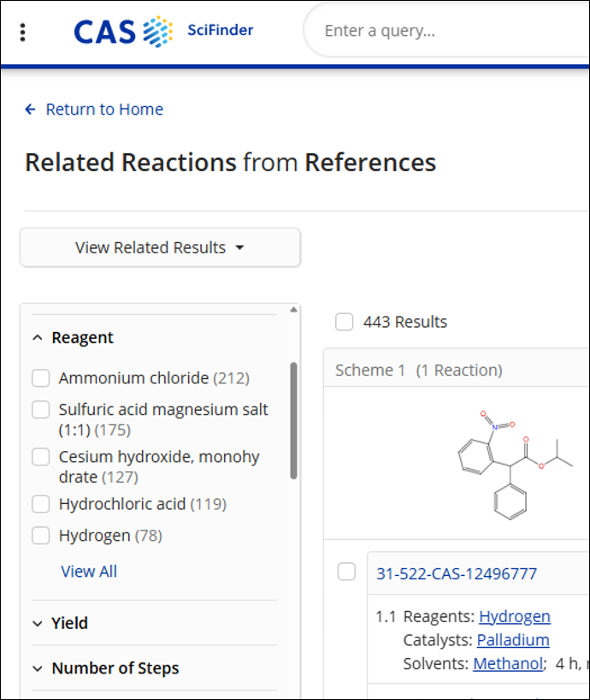Expand Number of Steps filter

click(38, 668)
